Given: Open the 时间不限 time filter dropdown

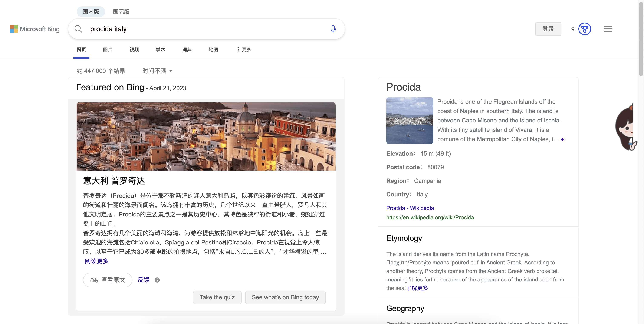Looking at the screenshot, I should point(156,71).
